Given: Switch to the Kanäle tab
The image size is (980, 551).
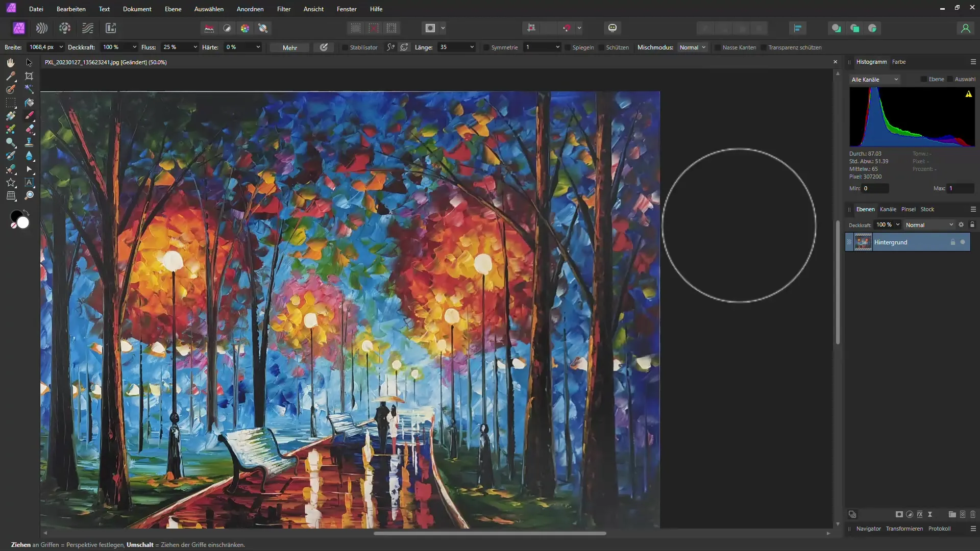Looking at the screenshot, I should point(888,209).
